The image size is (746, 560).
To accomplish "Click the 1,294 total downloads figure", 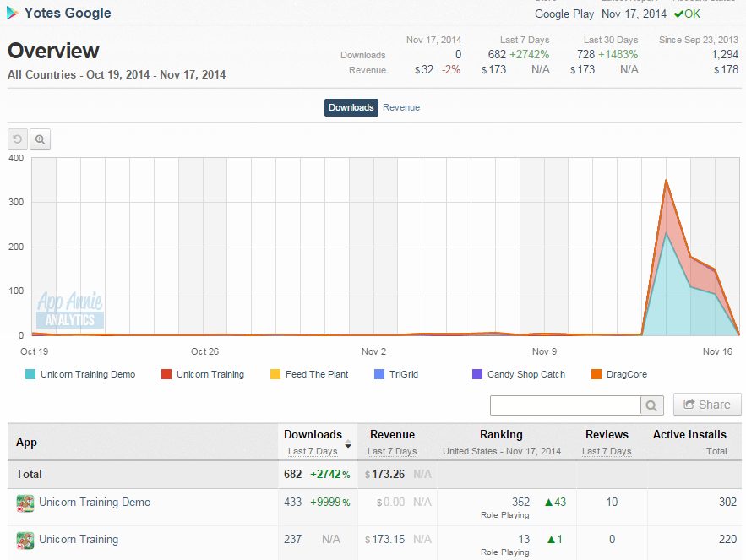I will coord(725,54).
